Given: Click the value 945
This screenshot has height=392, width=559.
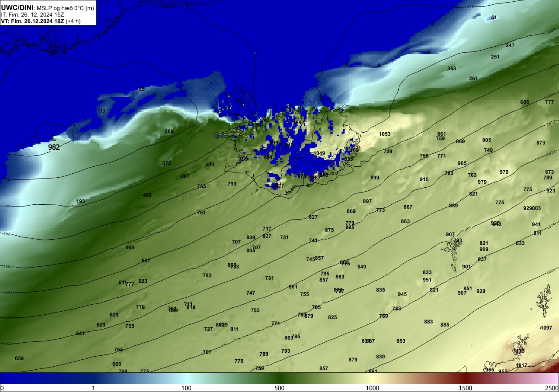Looking at the screenshot, I should 402,294.
